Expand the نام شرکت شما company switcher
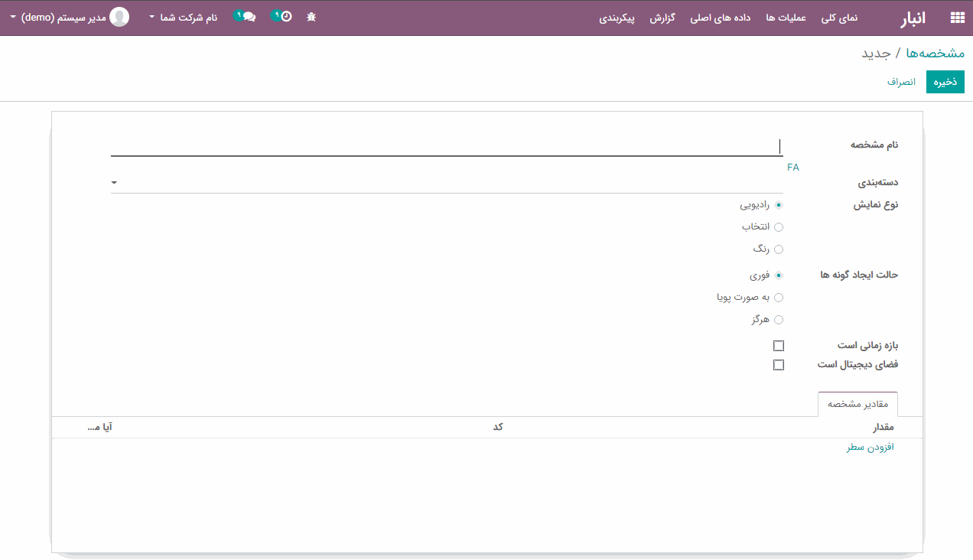The image size is (973, 560). pos(184,17)
